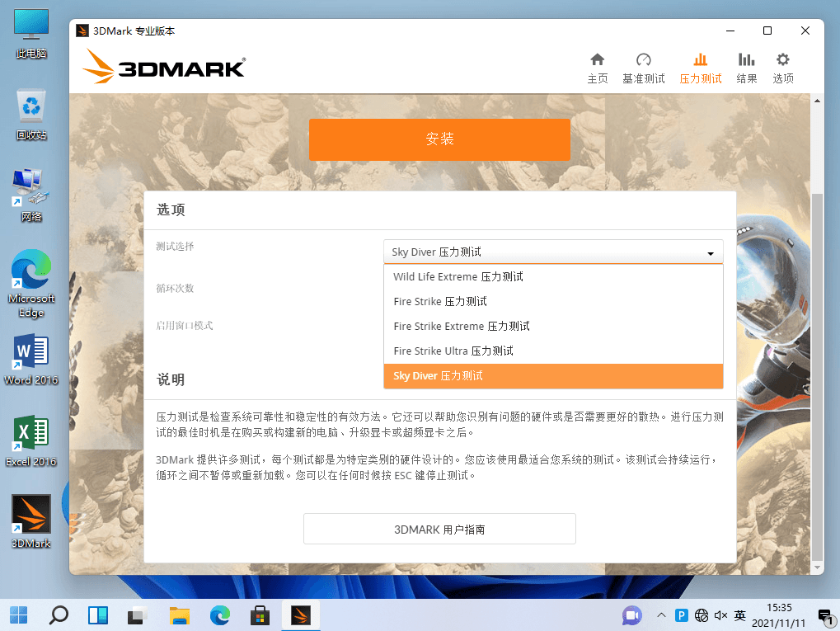Viewport: 840px width, 631px height.
Task: Open clock showing 15:35 2021/11/11
Action: (x=778, y=615)
